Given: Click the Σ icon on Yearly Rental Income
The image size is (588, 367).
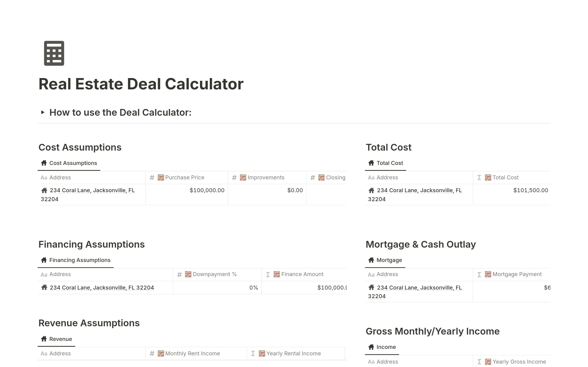Looking at the screenshot, I should pyautogui.click(x=253, y=353).
